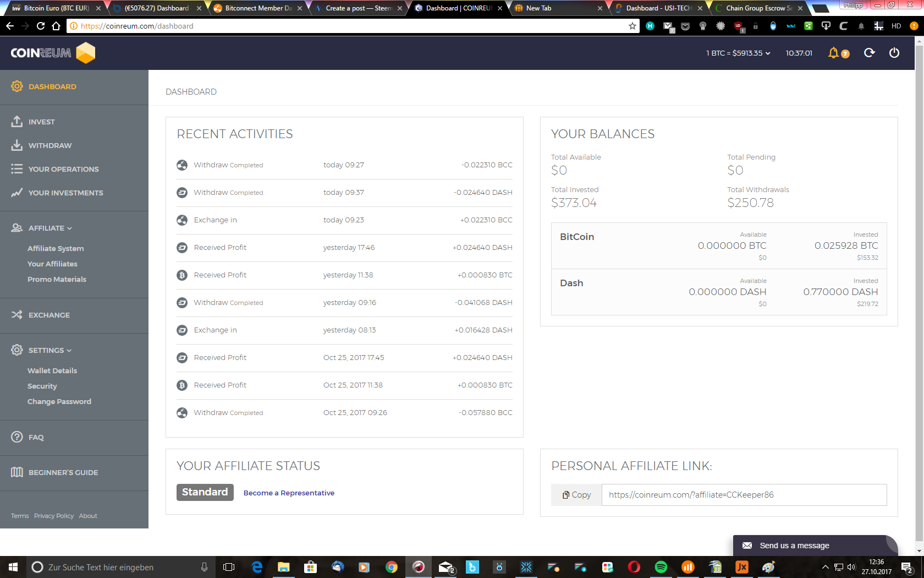Click the About footer link
The image size is (924, 578).
tap(88, 516)
